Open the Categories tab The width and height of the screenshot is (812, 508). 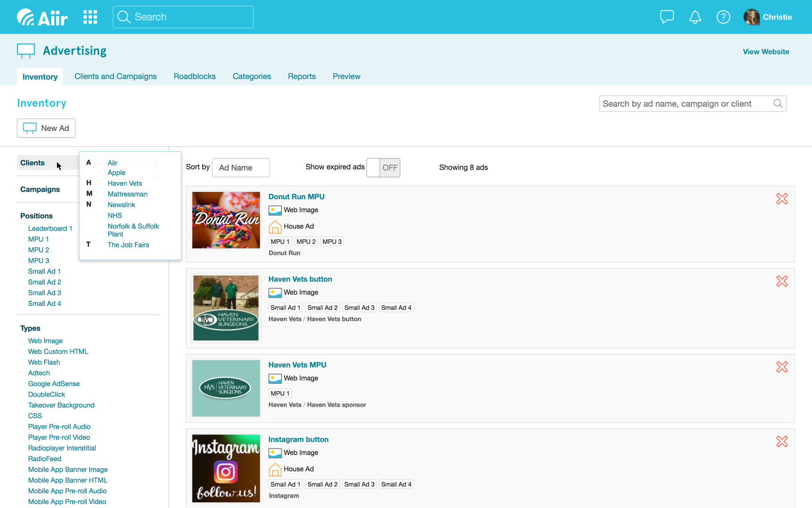[252, 77]
